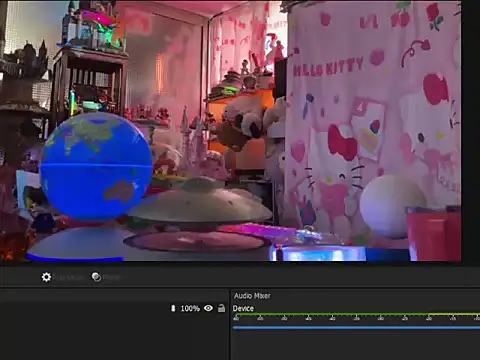
Task: Click the 100% battery level text
Action: (190, 309)
